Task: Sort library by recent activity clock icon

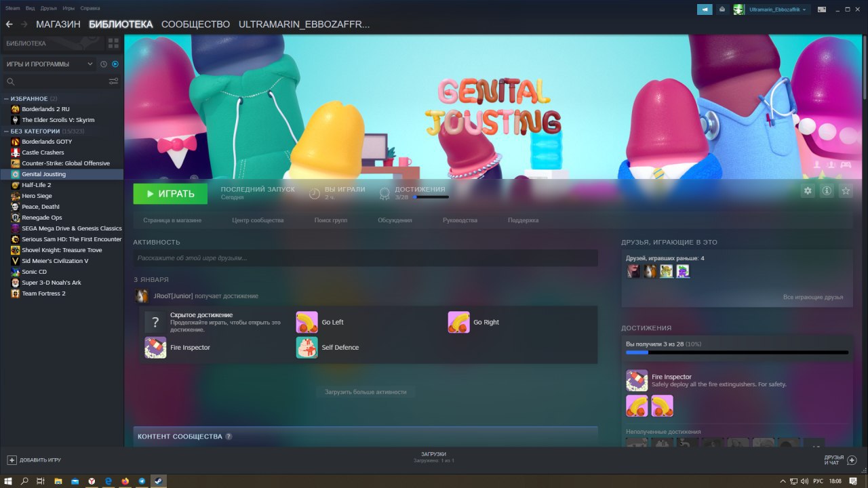Action: [x=104, y=64]
